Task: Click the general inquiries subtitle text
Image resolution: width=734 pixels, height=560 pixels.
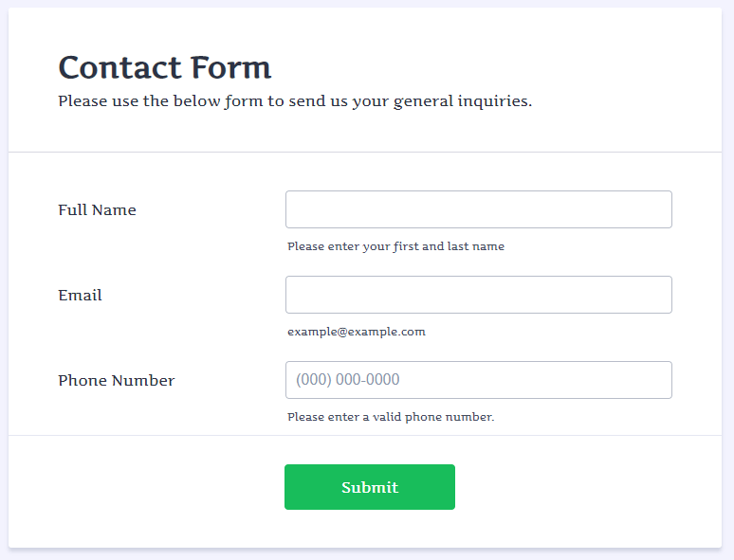Action: click(x=294, y=101)
